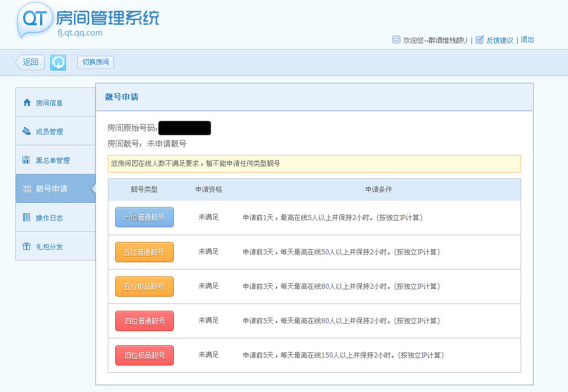Click the gift icon beside 礼包分发
The height and width of the screenshot is (392, 568).
click(27, 246)
